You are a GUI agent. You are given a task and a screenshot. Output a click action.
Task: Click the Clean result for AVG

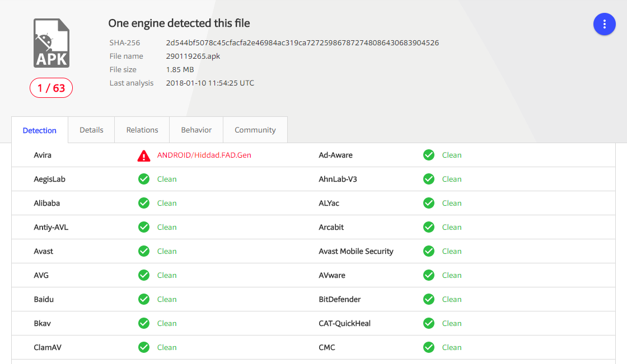(167, 275)
